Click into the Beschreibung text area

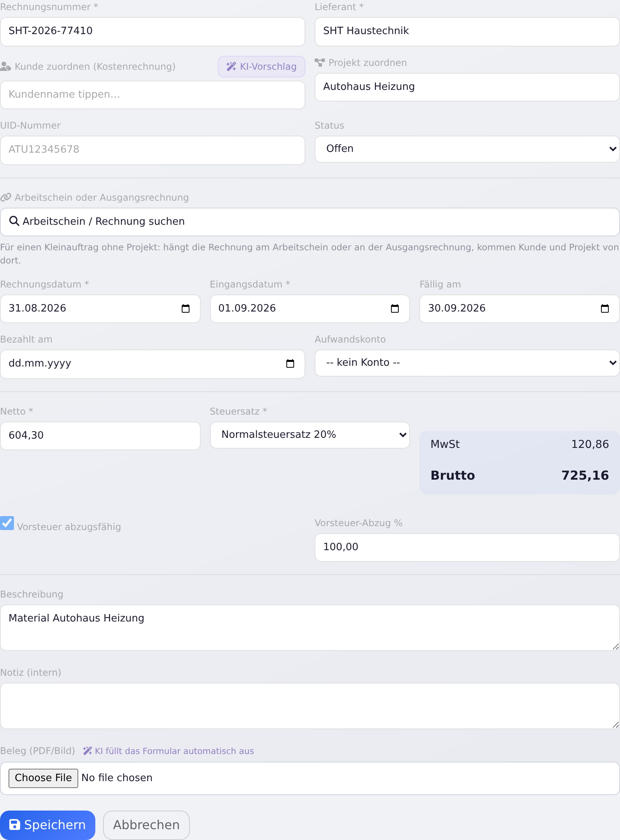point(310,628)
